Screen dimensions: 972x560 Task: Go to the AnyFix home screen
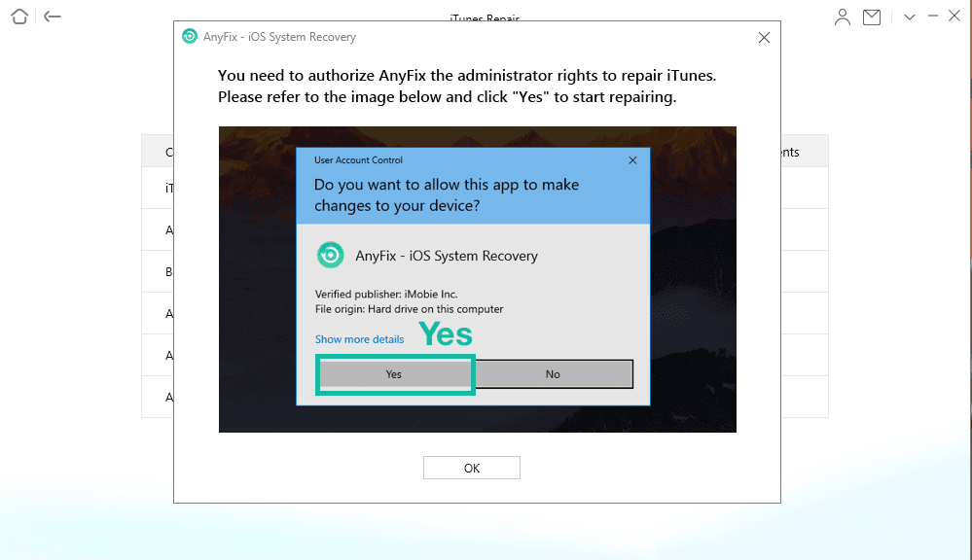[19, 17]
